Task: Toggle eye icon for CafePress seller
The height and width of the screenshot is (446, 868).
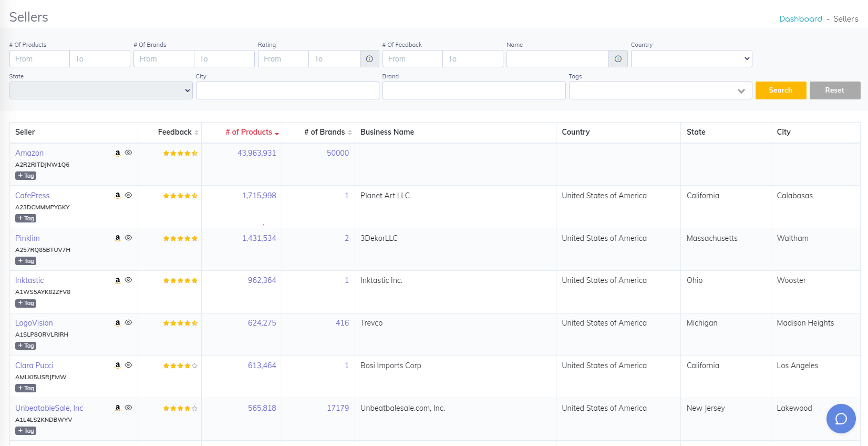Action: click(x=128, y=196)
